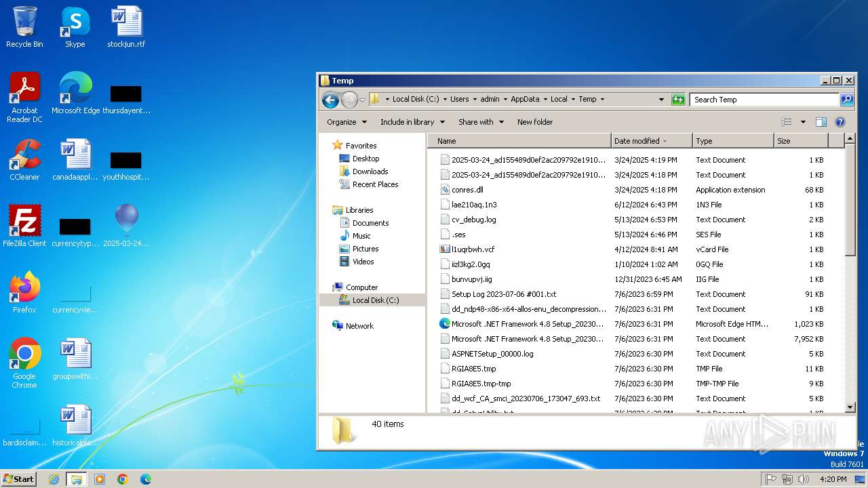Click the volume speaker tray icon

(804, 479)
